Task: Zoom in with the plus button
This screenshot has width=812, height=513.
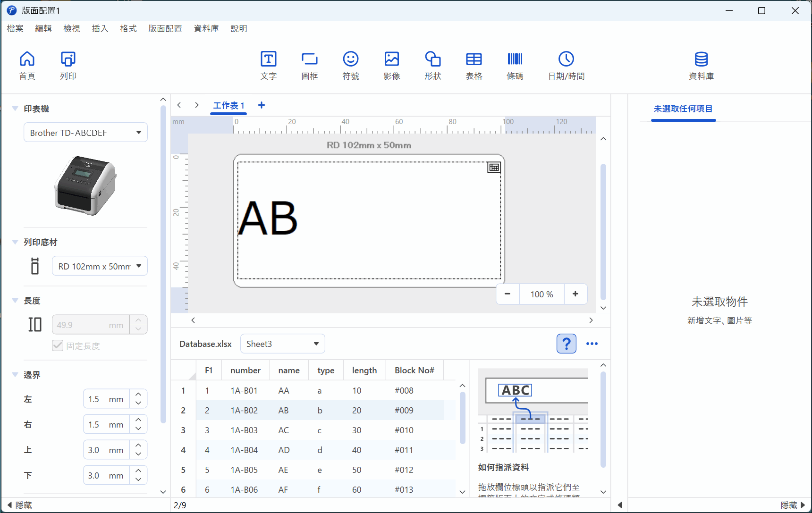Action: pyautogui.click(x=575, y=294)
